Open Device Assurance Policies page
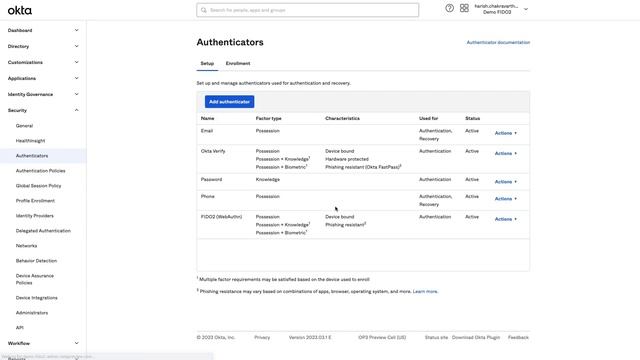640x360 pixels. (x=35, y=279)
